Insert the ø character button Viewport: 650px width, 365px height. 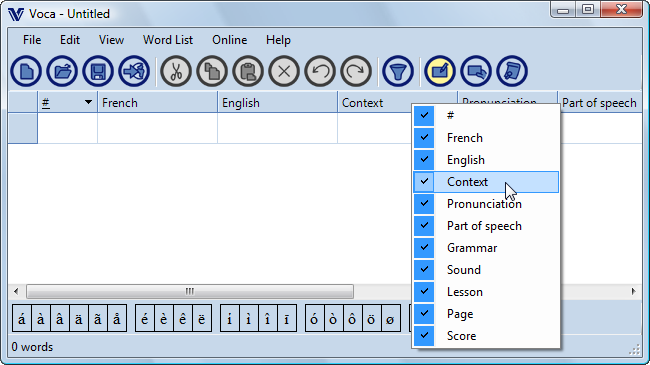coord(390,318)
